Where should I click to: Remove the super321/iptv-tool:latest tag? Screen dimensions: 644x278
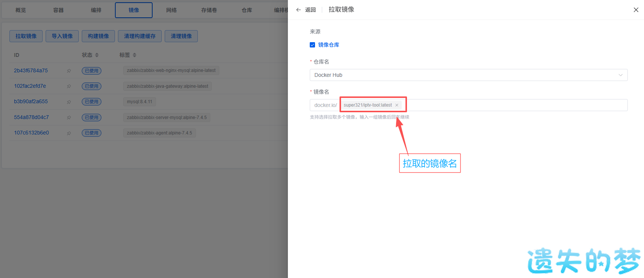[x=397, y=105]
